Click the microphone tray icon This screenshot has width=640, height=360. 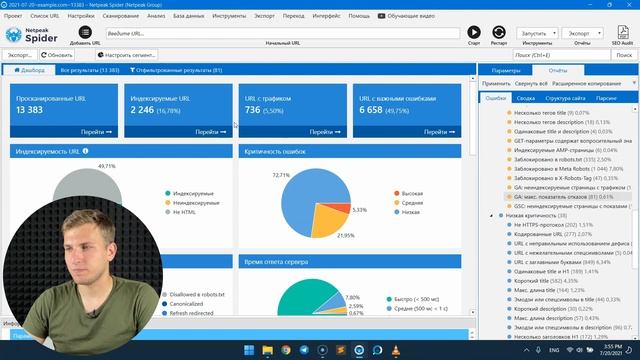point(538,350)
